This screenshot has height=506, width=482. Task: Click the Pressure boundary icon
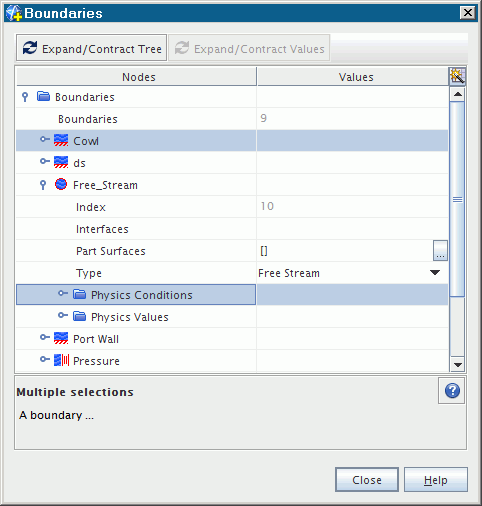tap(61, 360)
